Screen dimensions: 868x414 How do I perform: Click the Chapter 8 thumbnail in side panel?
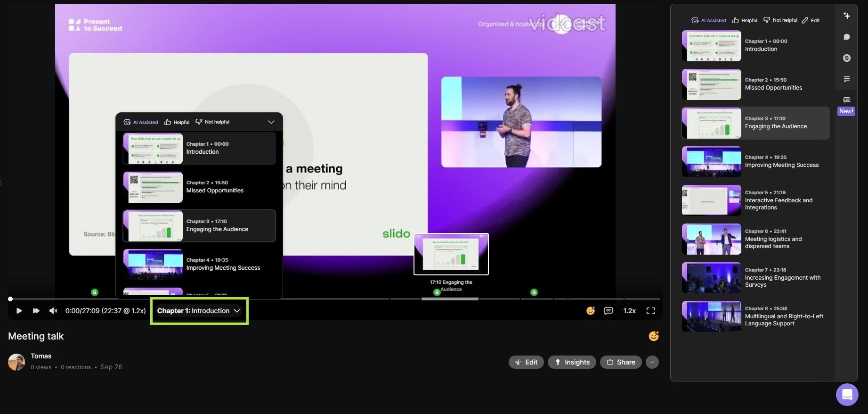pyautogui.click(x=711, y=316)
